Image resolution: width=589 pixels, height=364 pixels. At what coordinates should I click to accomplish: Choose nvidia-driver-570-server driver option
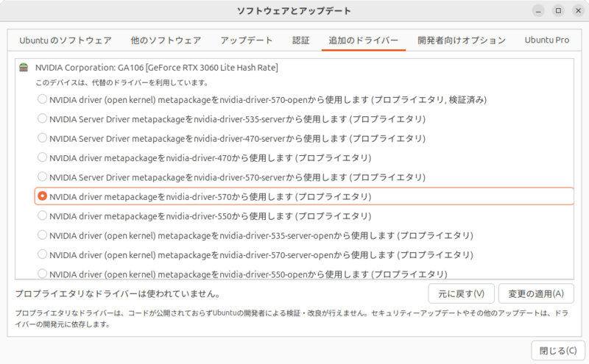tap(43, 177)
